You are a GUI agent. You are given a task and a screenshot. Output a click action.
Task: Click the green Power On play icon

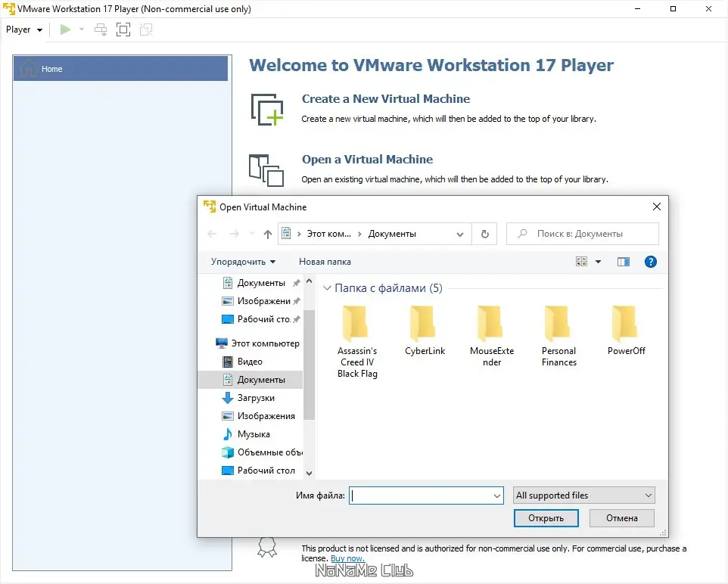click(x=66, y=30)
